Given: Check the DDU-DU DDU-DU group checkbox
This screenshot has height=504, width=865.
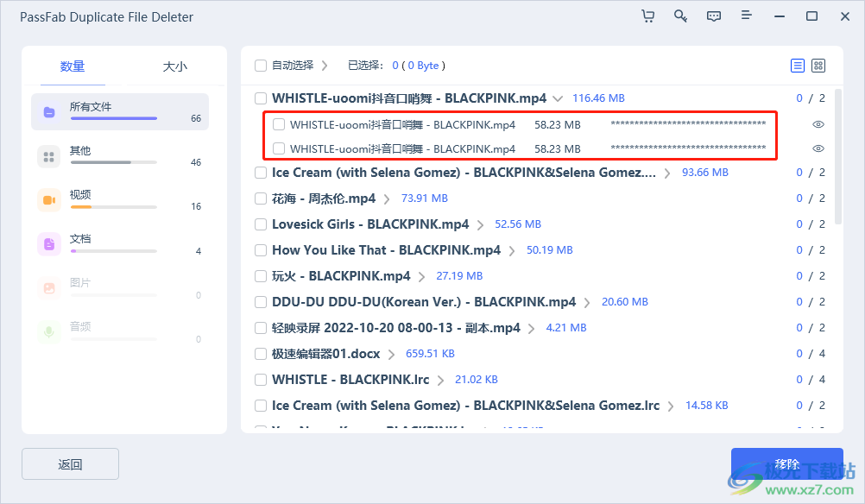Looking at the screenshot, I should click(261, 302).
